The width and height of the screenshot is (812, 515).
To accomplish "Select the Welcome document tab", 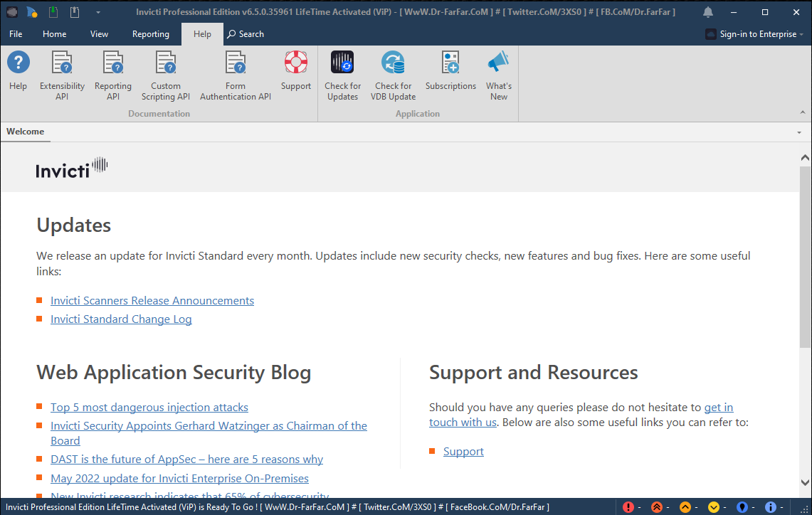I will (26, 132).
